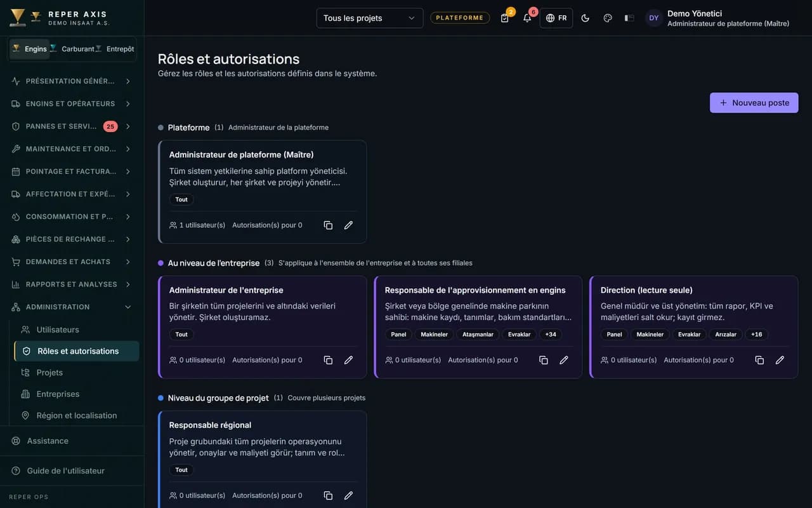Click the Nouveau poste button

754,103
